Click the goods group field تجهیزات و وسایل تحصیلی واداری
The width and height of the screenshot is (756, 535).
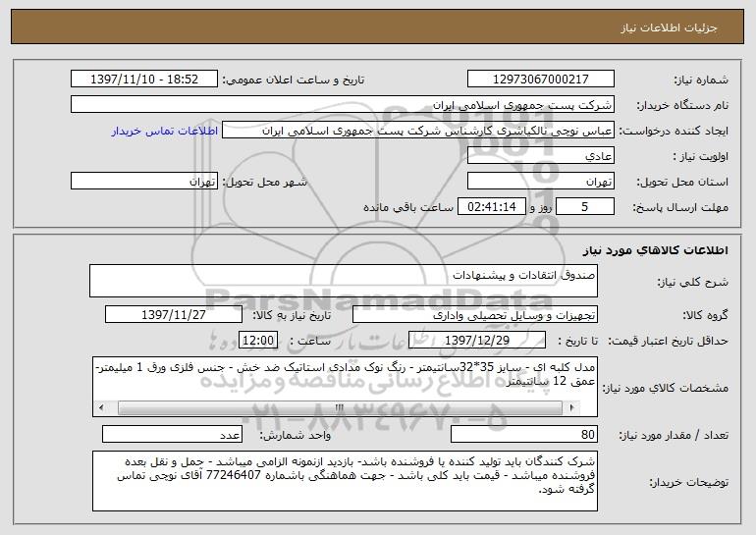[475, 315]
